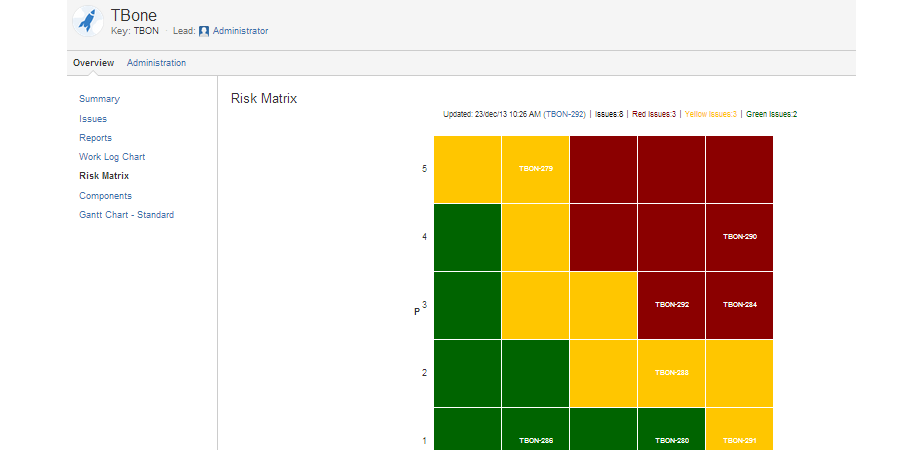Click the TBone rocket project avatar
Screen dimensions: 920x450
coord(88,21)
